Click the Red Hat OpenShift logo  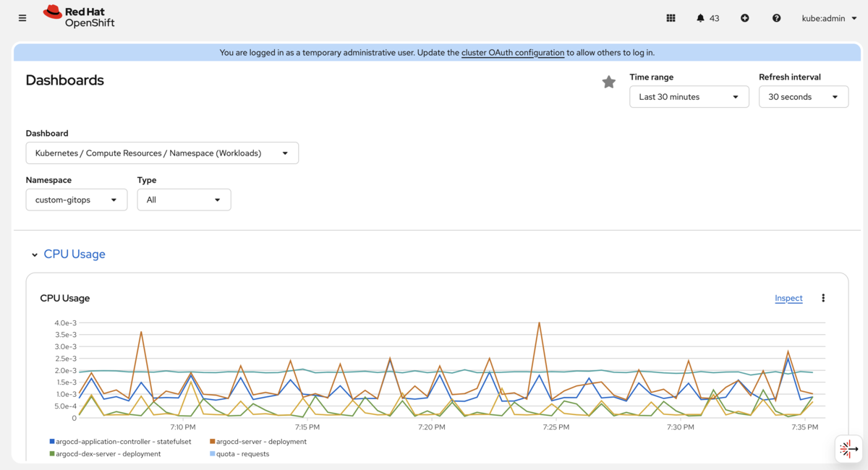(79, 17)
